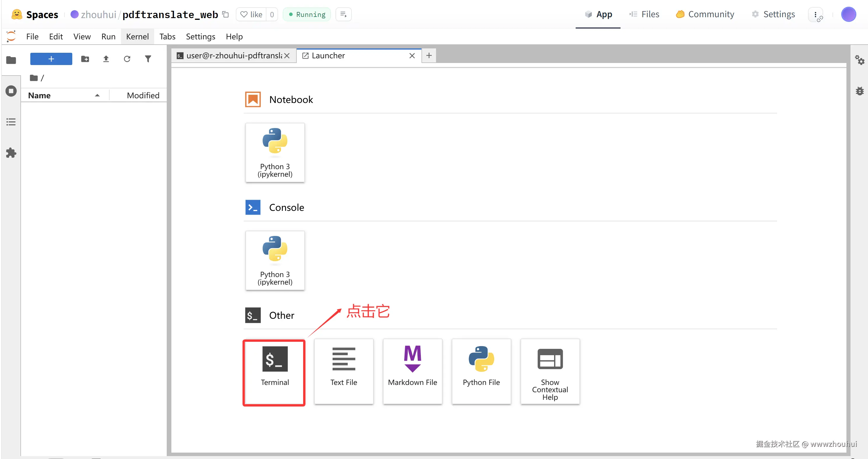Image resolution: width=868 pixels, height=459 pixels.
Task: Open the Edit menu
Action: [x=56, y=36]
